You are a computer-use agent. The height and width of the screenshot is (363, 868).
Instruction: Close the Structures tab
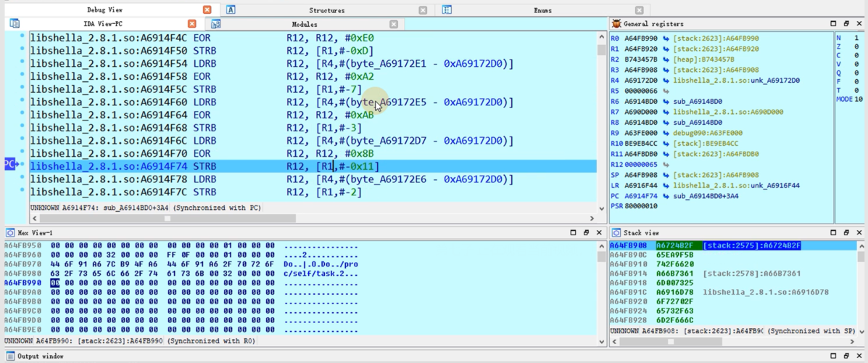tap(423, 10)
